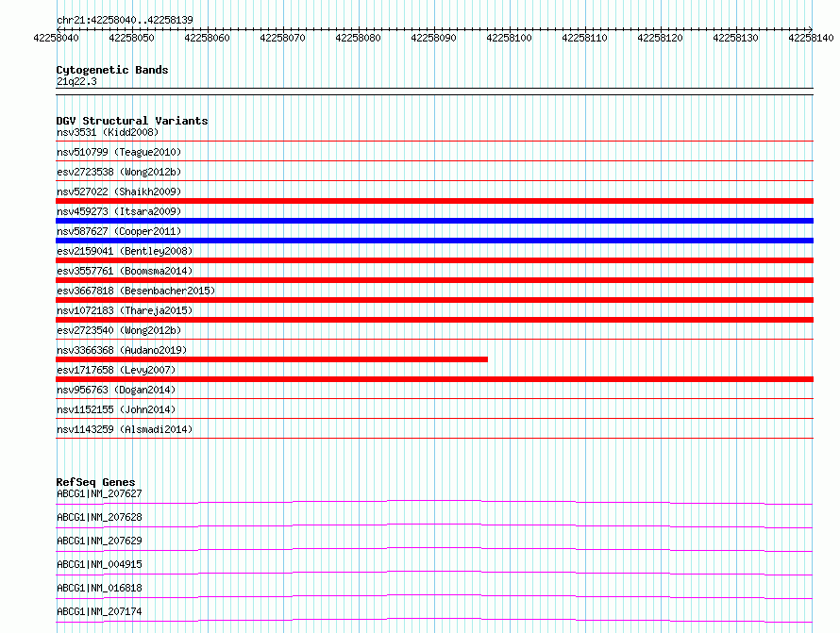The height and width of the screenshot is (633, 840).
Task: Click the Cytogenetic Bands track heading
Action: (112, 70)
